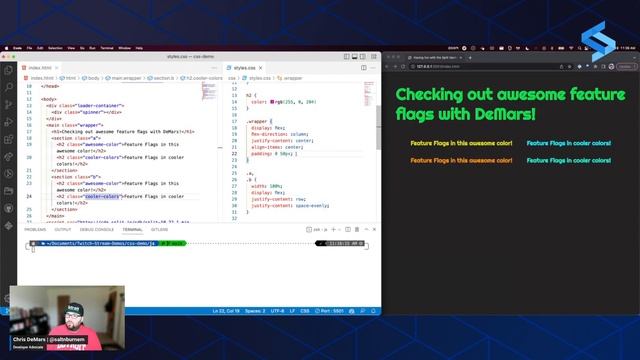This screenshot has height=360, width=640.
Task: Click Live Server Port 5501 in status bar
Action: 329,311
